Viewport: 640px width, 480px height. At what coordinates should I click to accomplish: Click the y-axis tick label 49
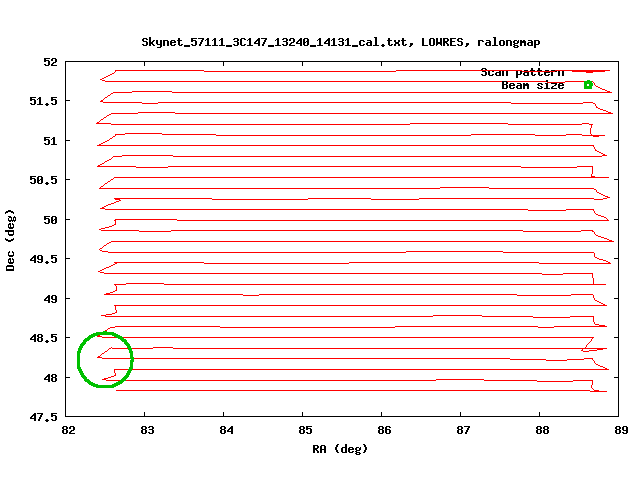point(51,299)
